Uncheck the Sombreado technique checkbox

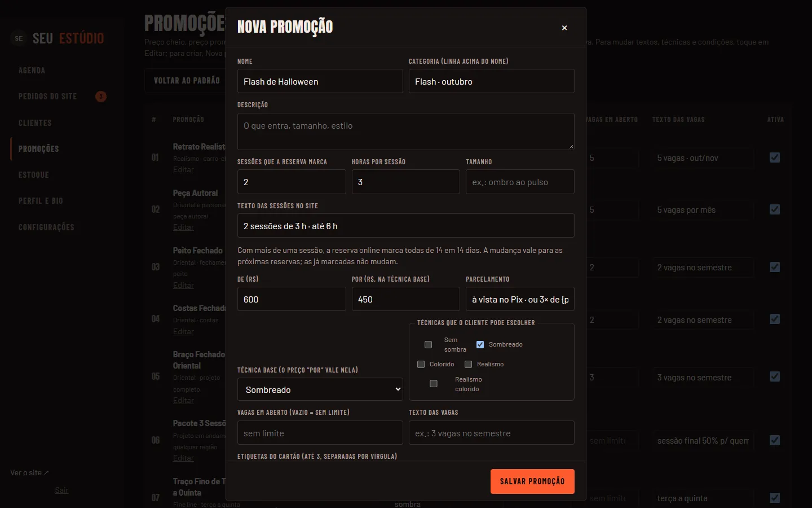tap(480, 344)
